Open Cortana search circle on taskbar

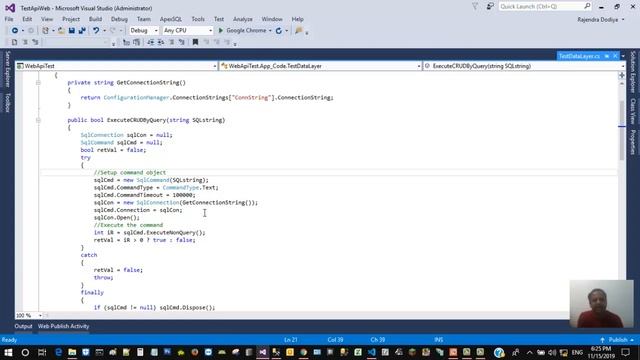pos(25,352)
